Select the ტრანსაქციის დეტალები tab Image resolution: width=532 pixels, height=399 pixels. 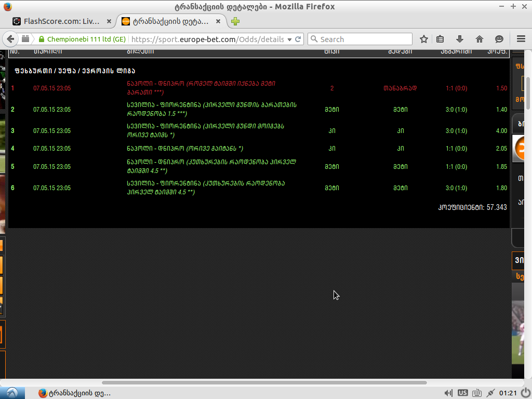click(170, 21)
